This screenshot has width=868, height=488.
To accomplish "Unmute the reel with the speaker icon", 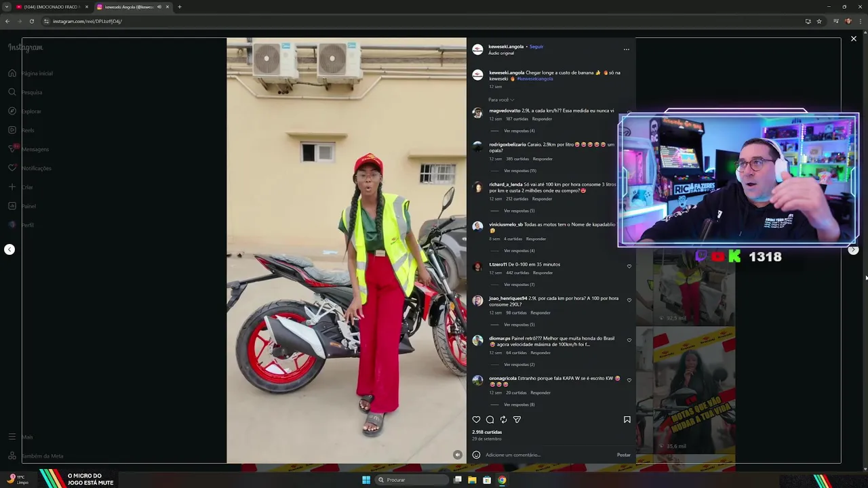I will tap(458, 455).
